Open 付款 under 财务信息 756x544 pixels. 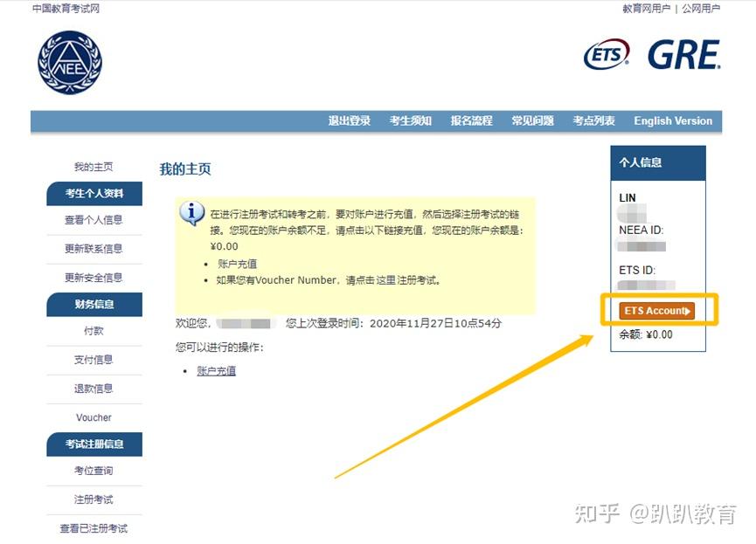94,330
